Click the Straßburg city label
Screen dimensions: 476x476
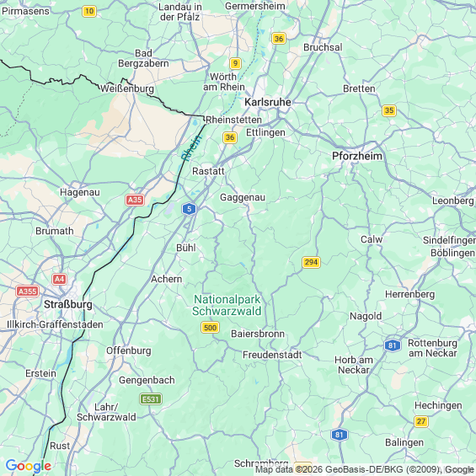click(x=68, y=304)
